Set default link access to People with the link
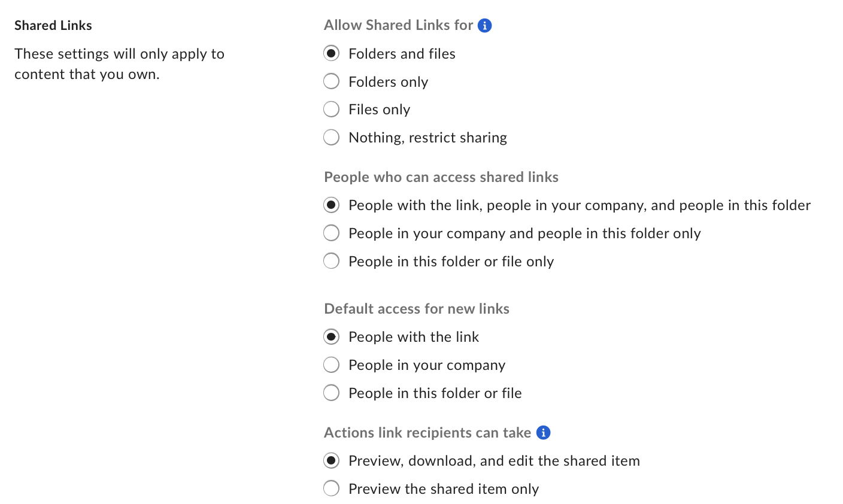The height and width of the screenshot is (504, 843). [x=331, y=336]
